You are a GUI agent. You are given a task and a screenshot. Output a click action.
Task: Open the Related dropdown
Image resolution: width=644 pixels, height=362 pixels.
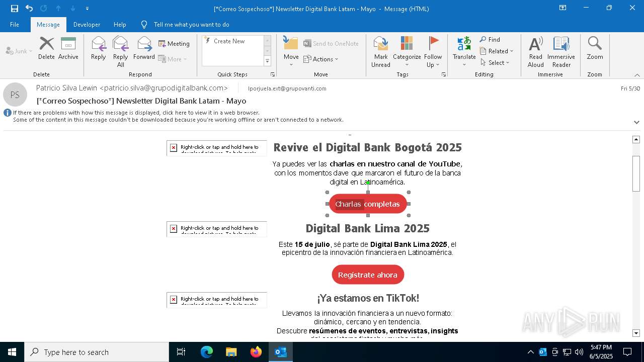pyautogui.click(x=497, y=51)
